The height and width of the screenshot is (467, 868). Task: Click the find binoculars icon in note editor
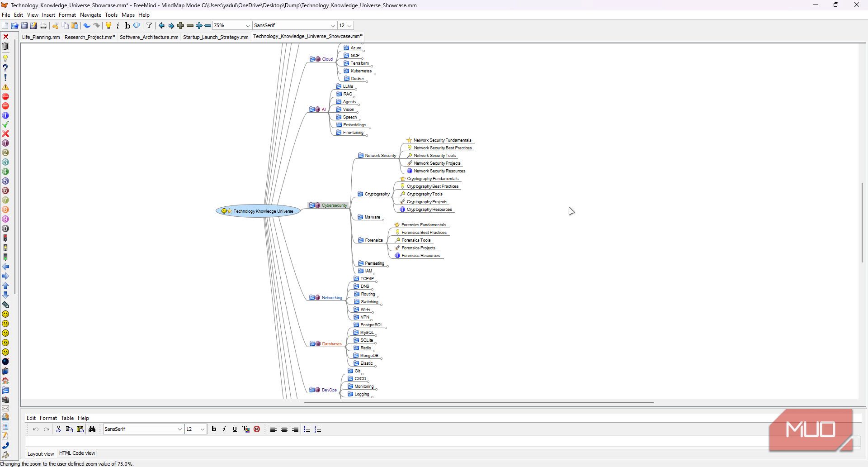(x=92, y=429)
